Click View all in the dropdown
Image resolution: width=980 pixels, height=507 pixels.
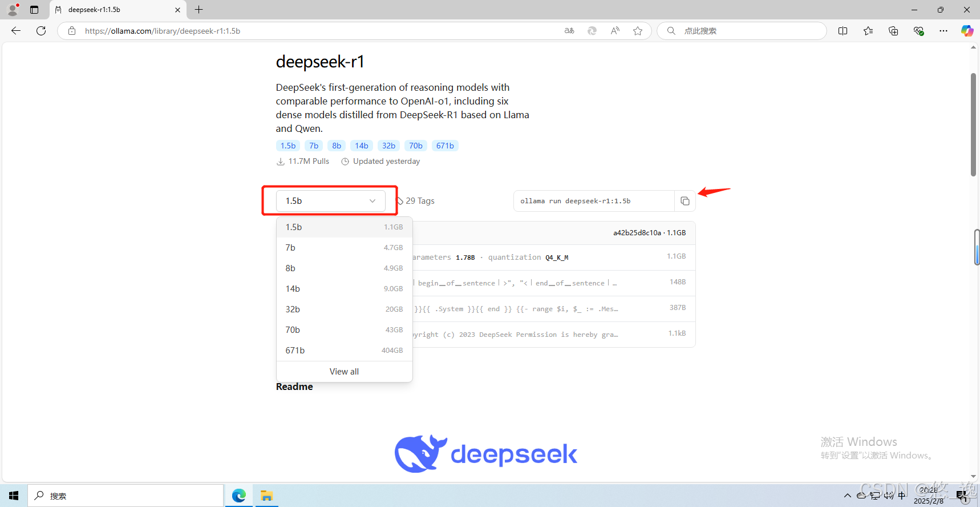tap(344, 372)
